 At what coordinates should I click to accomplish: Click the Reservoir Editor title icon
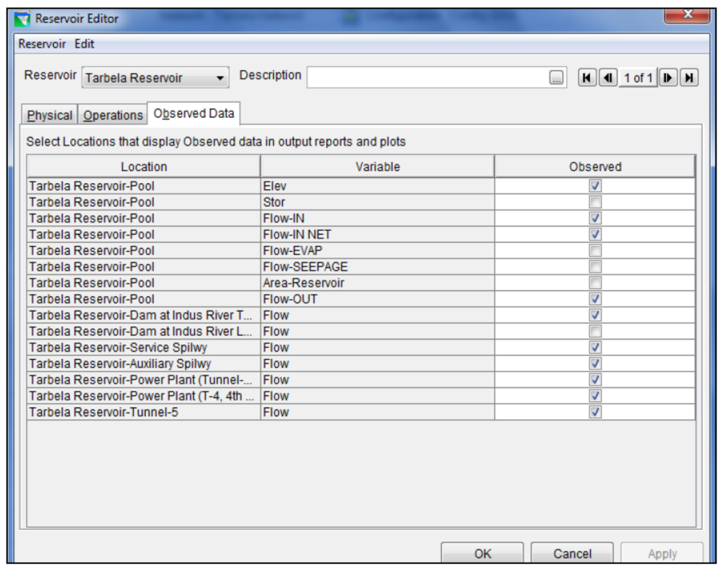click(x=22, y=19)
